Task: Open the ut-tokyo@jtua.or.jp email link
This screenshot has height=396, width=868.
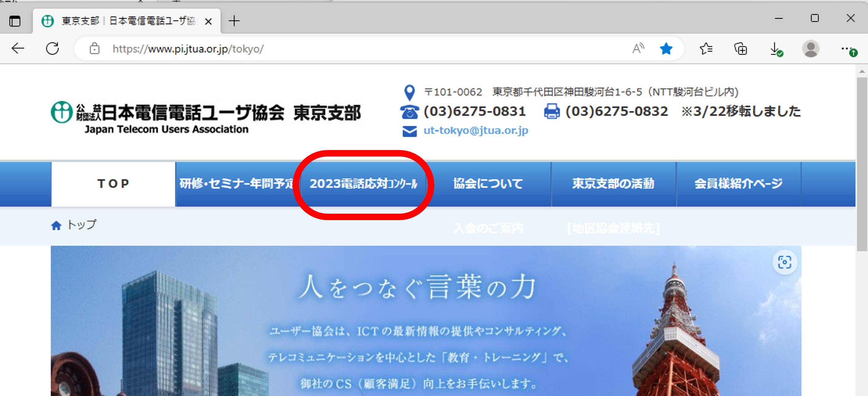Action: (x=476, y=130)
